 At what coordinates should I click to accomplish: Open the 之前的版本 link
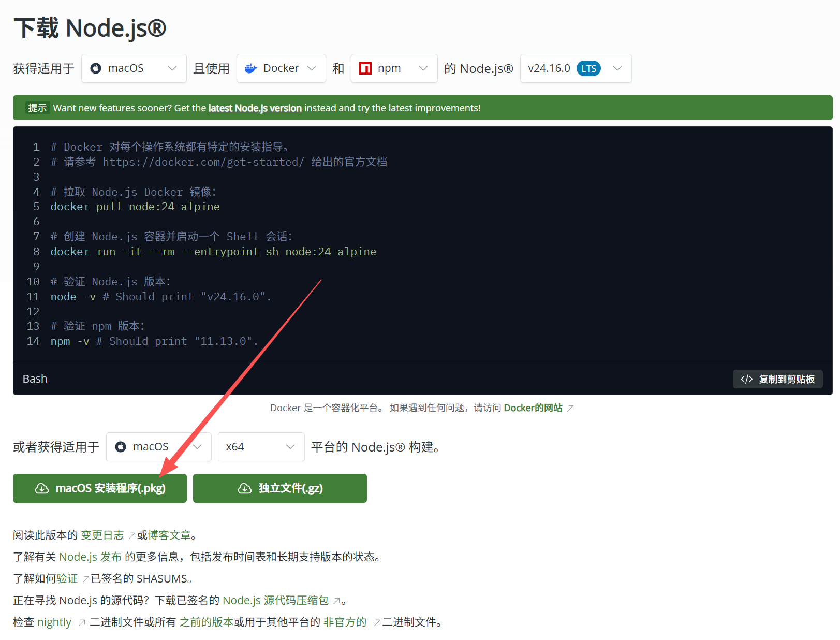tap(207, 622)
